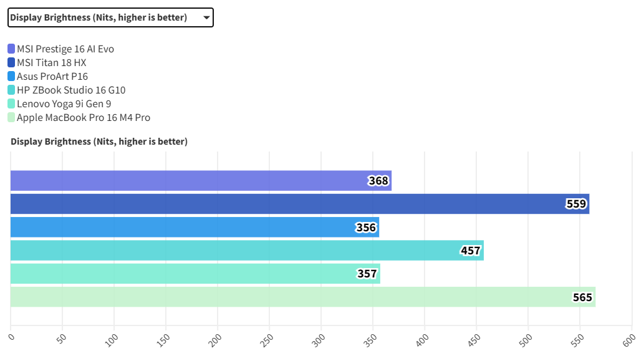Screen dimensions: 644x361
Task: Click the Apple MacBook Pro 16 swatch
Action: pos(11,117)
